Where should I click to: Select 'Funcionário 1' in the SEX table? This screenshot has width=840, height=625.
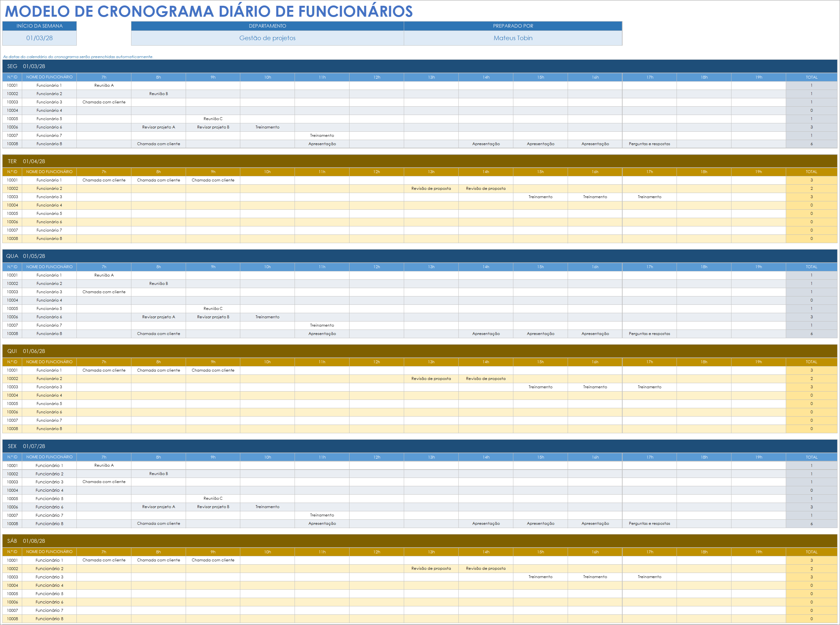[x=49, y=466]
